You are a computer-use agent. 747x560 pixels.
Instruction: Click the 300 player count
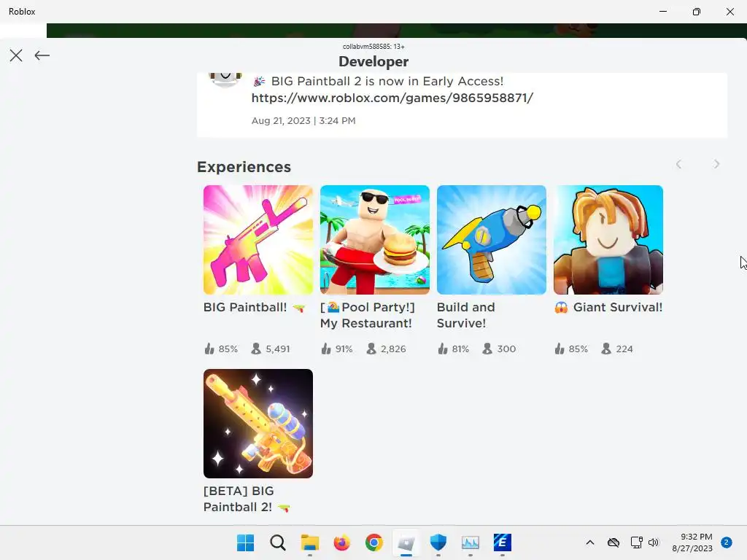[506, 349]
